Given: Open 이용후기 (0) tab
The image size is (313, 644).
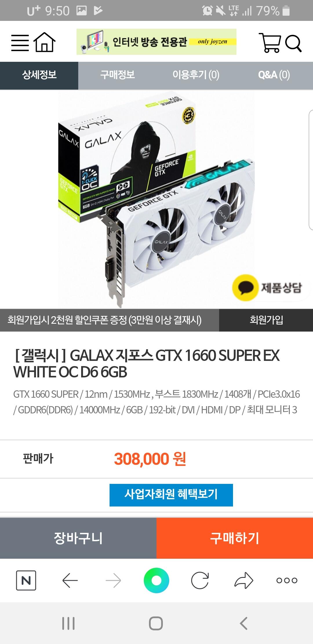Looking at the screenshot, I should (196, 75).
